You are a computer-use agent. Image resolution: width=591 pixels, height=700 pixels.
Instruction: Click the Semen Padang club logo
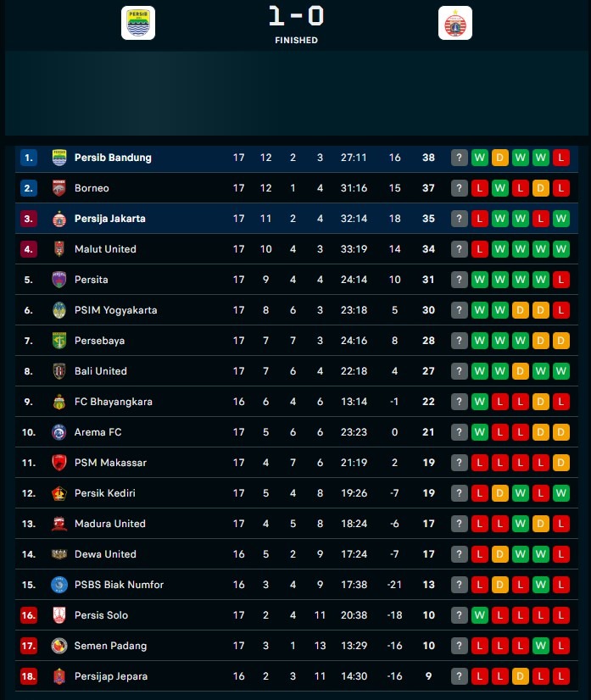(59, 646)
